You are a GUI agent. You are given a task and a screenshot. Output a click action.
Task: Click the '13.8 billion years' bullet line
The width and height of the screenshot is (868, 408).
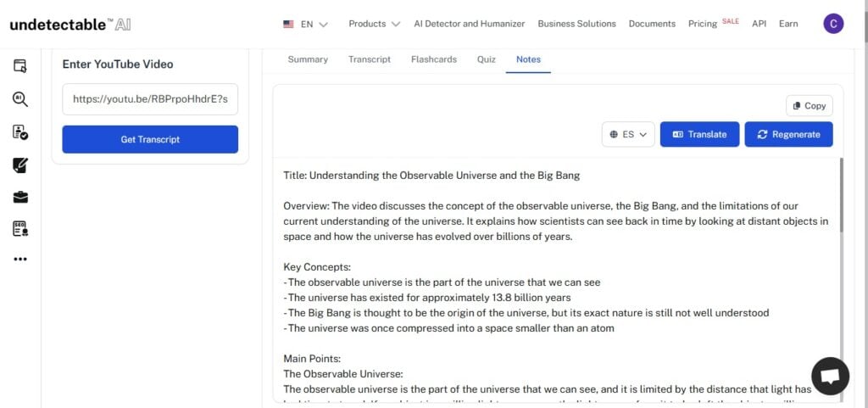(x=427, y=297)
